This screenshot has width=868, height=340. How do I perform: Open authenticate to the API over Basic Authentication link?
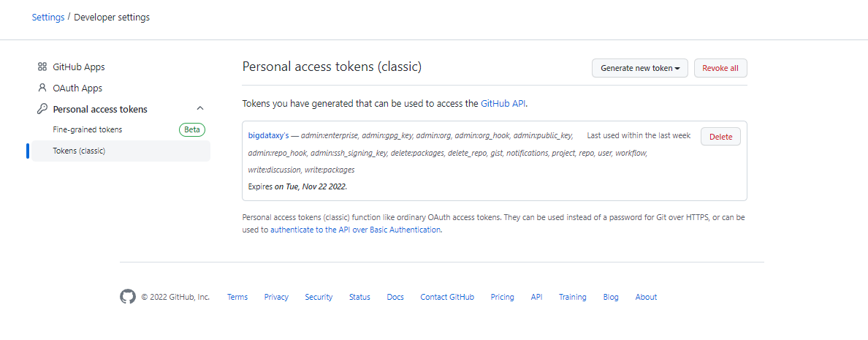(355, 230)
